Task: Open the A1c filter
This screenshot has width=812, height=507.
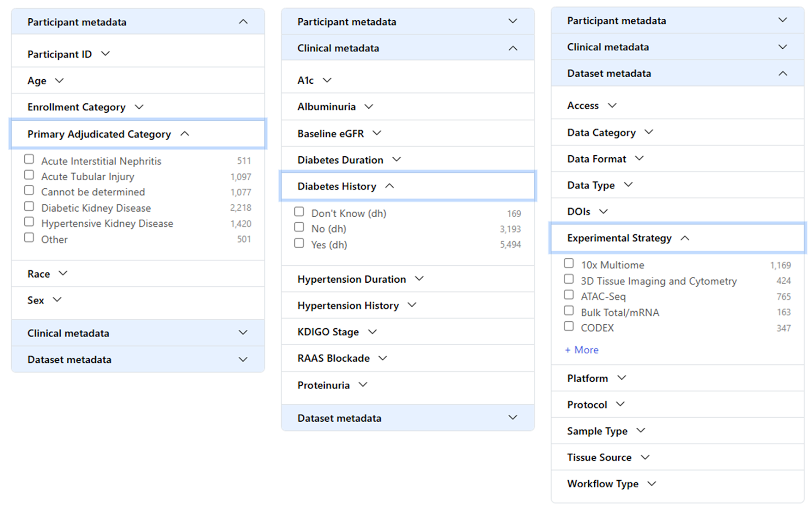Action: click(x=408, y=80)
